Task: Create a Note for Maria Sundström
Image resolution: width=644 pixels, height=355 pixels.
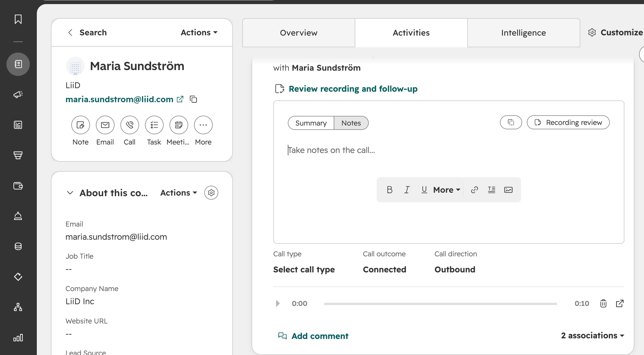Action: click(x=80, y=125)
